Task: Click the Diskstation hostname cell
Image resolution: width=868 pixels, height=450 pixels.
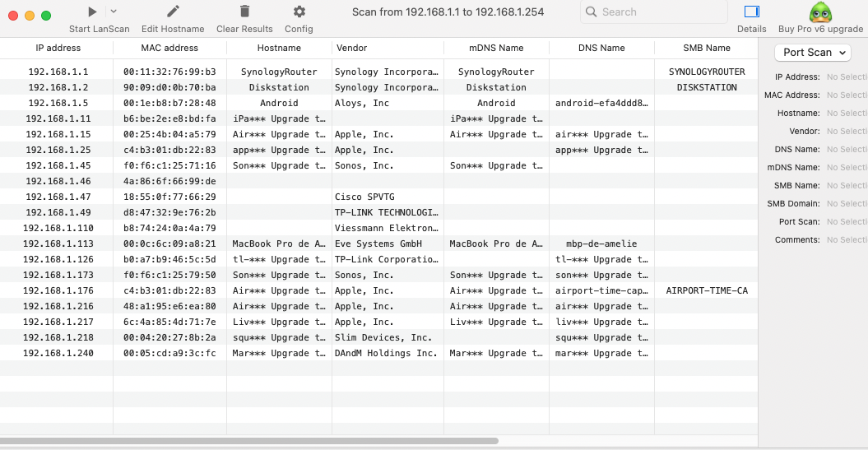Action: 279,87
